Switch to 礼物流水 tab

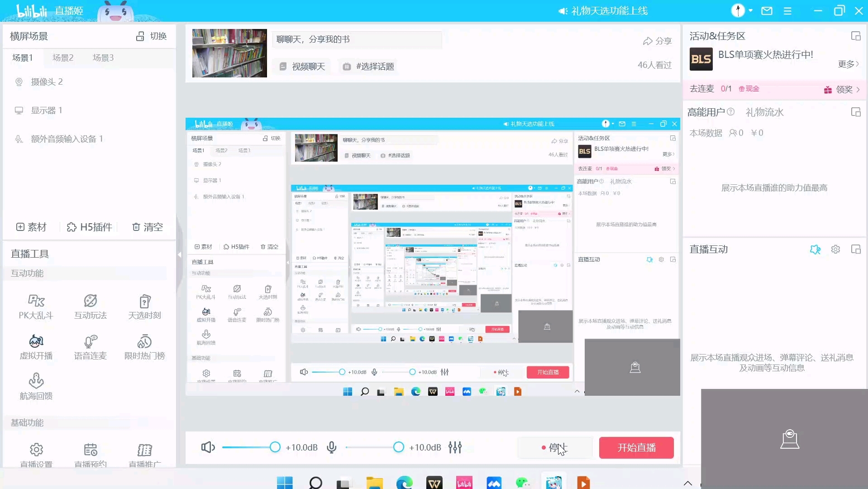(x=764, y=112)
